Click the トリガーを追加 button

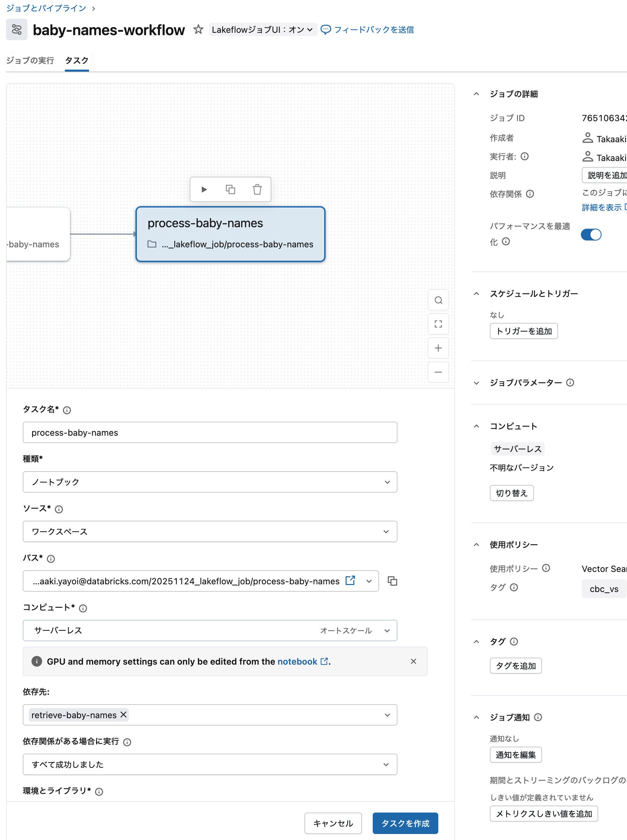pos(523,331)
